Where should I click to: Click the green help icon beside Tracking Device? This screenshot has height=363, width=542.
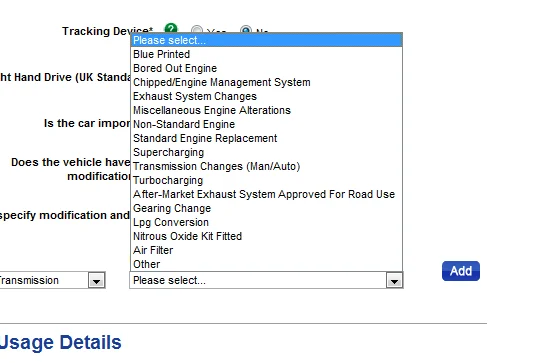(x=171, y=28)
